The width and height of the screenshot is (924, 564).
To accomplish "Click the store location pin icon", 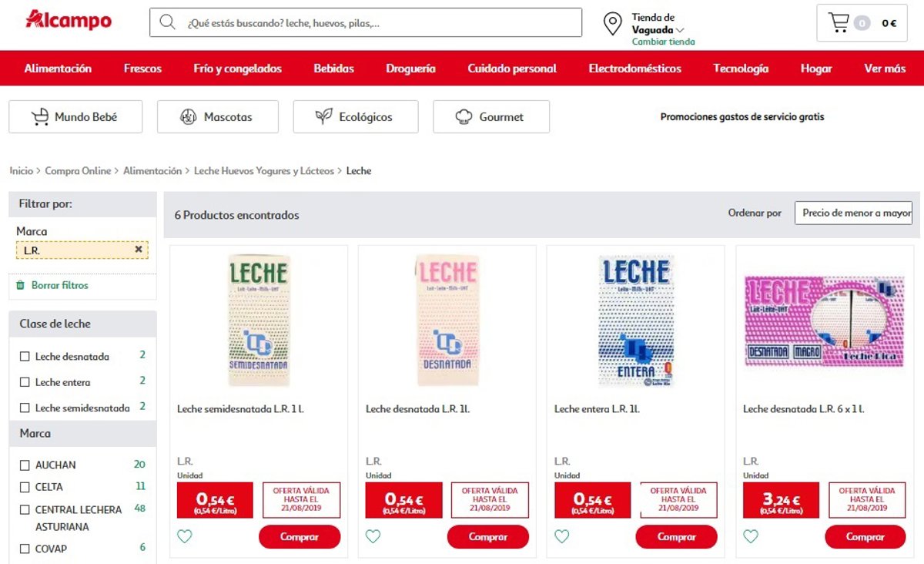I will coord(613,24).
